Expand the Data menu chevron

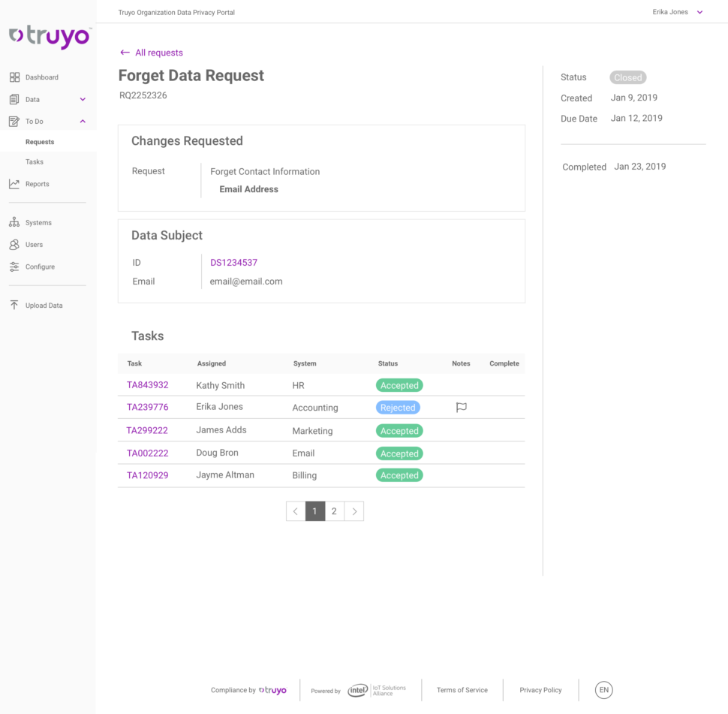(83, 99)
